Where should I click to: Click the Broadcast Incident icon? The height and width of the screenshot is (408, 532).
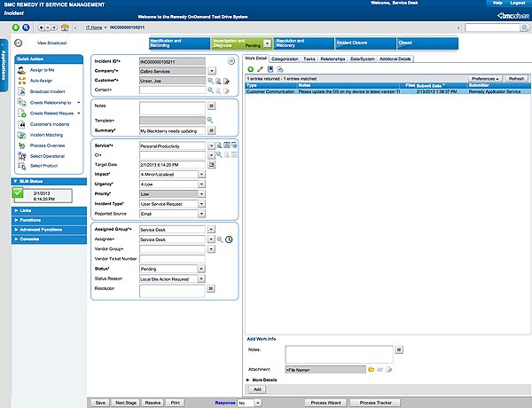(21, 91)
